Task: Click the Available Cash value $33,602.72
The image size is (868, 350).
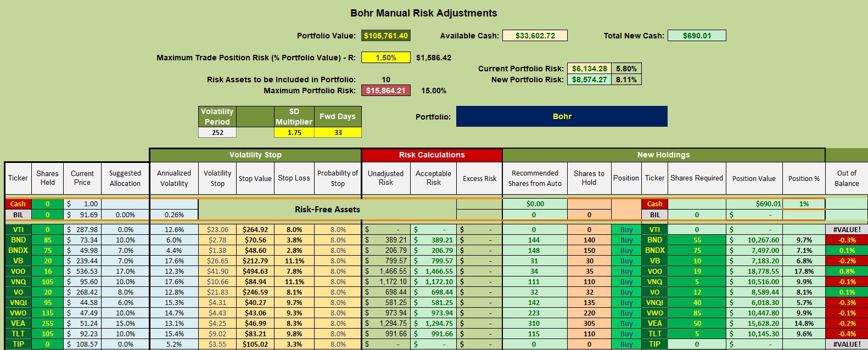Action: point(535,36)
